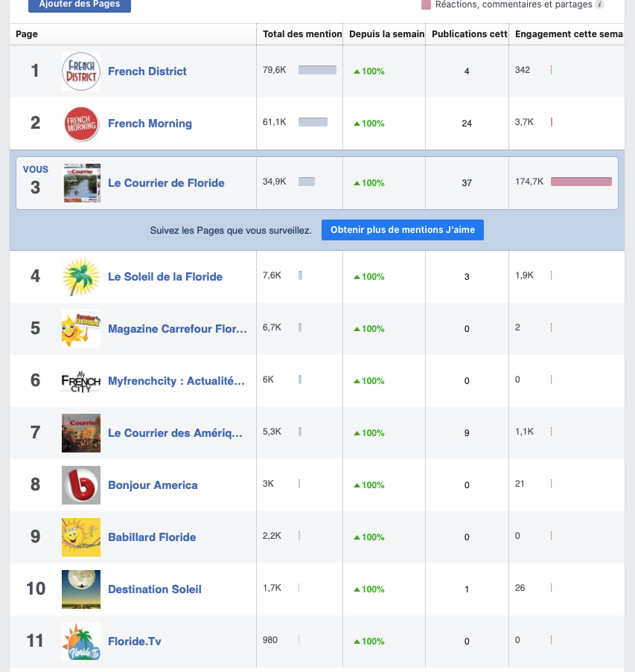The height and width of the screenshot is (672, 635).
Task: Click Réactions, commentaires et partages legend
Action: click(514, 4)
